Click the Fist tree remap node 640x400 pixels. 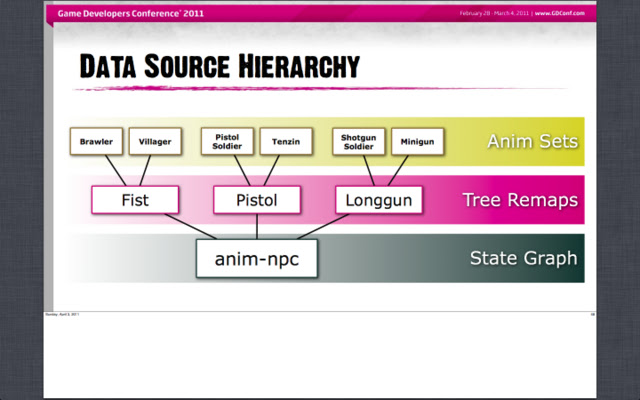(x=134, y=200)
